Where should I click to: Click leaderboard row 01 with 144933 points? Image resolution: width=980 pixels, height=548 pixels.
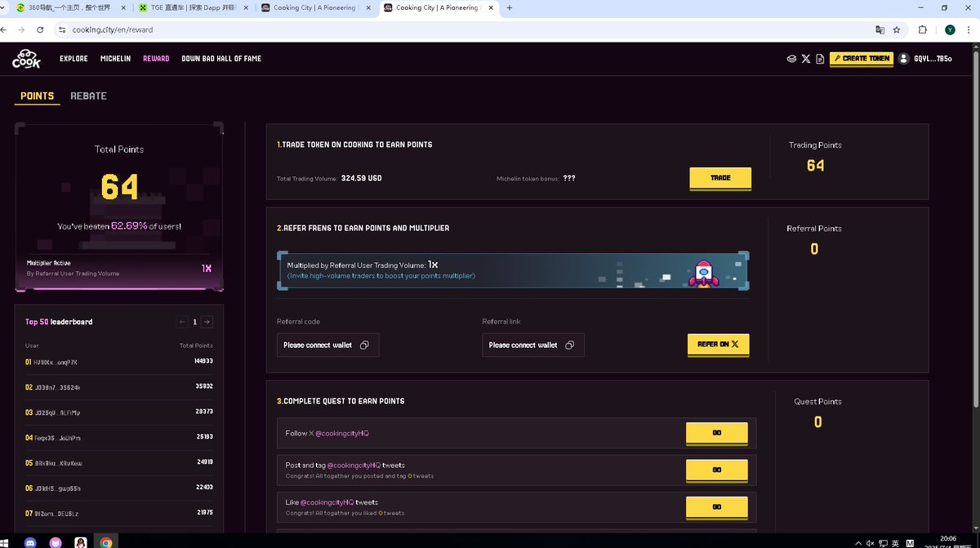[x=119, y=362]
